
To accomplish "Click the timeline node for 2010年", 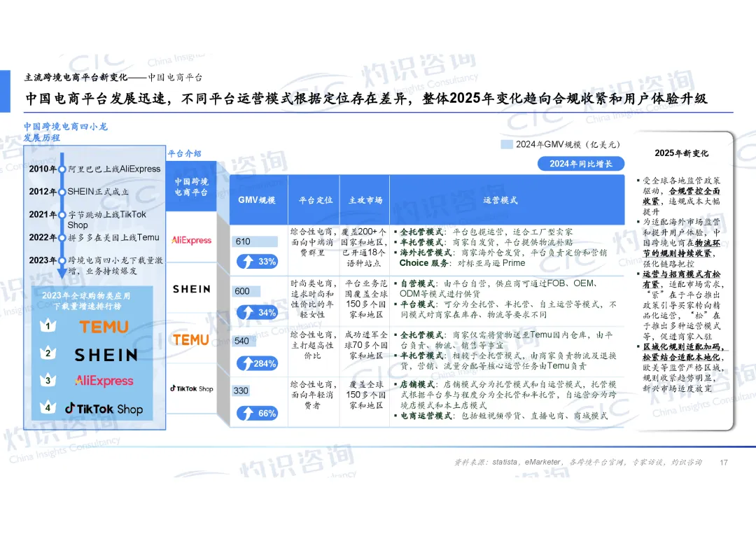I will (x=62, y=169).
